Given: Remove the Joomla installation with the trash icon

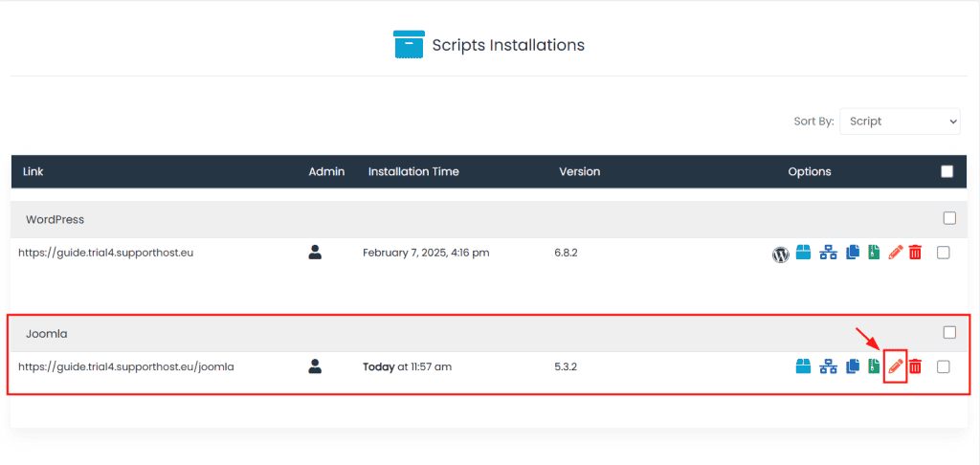Looking at the screenshot, I should click(915, 366).
